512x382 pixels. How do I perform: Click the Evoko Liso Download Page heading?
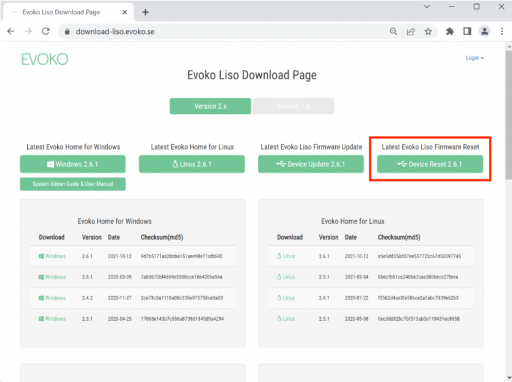pyautogui.click(x=252, y=75)
